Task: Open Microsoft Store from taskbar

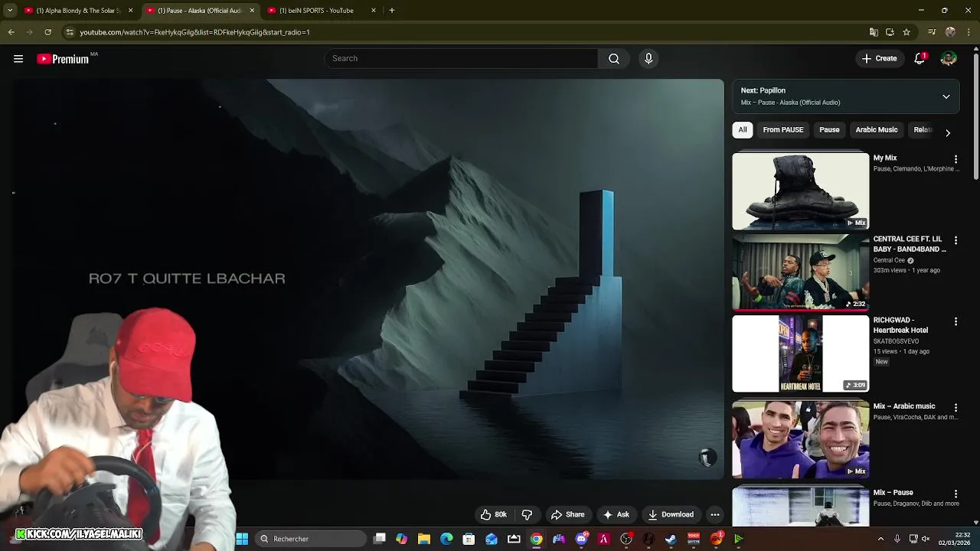Action: click(469, 539)
